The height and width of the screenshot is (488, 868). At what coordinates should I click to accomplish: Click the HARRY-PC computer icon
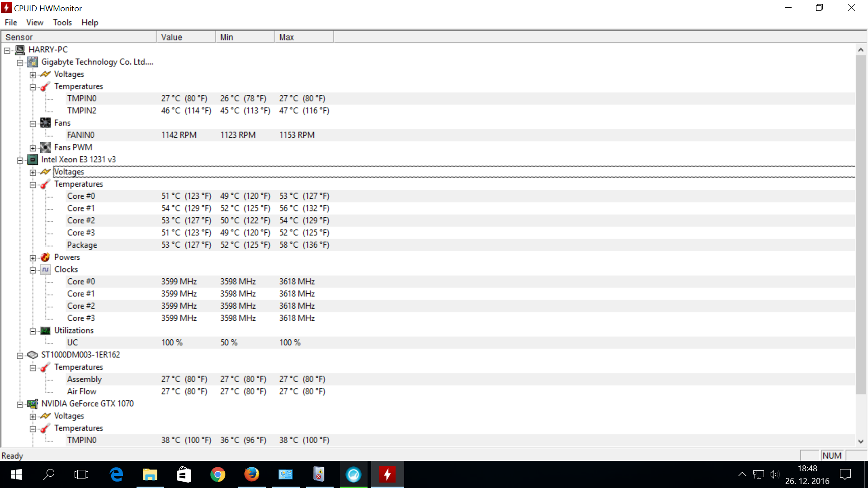pos(20,50)
